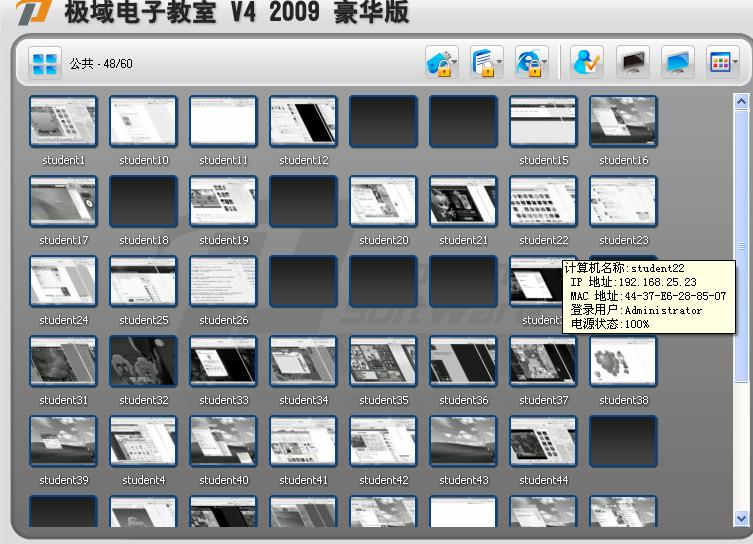Select the student35 thumbnail
Image resolution: width=753 pixels, height=544 pixels.
coord(383,361)
